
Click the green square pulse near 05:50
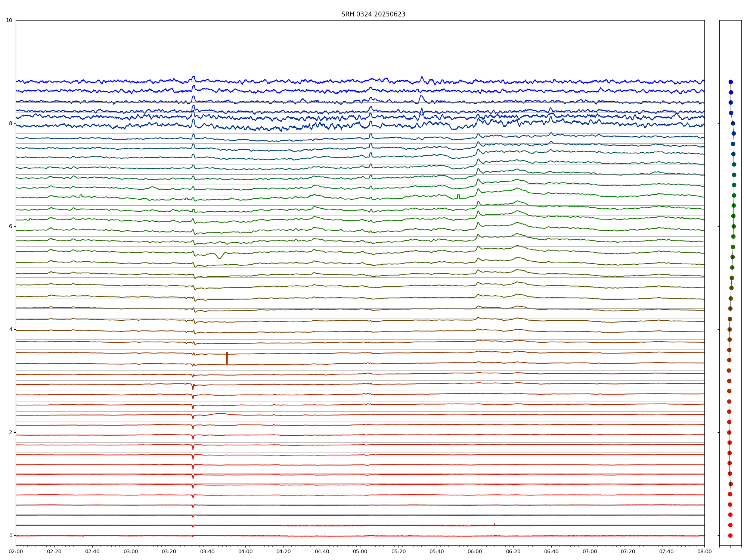[x=459, y=196]
